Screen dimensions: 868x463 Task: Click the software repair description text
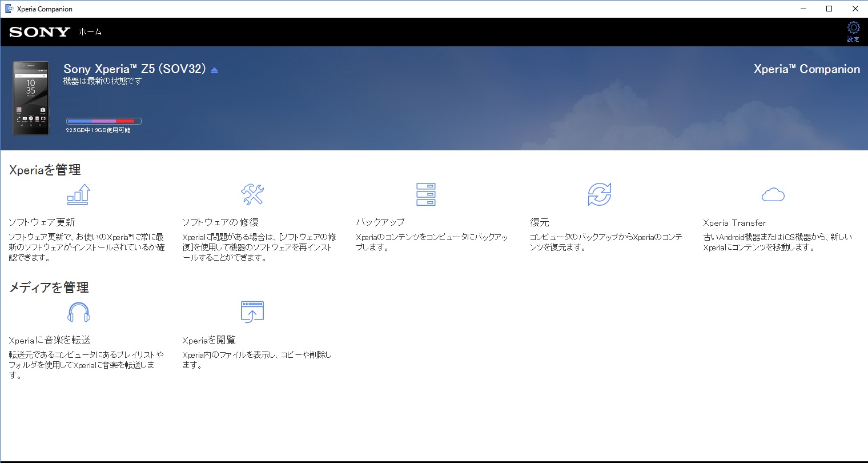(x=259, y=248)
